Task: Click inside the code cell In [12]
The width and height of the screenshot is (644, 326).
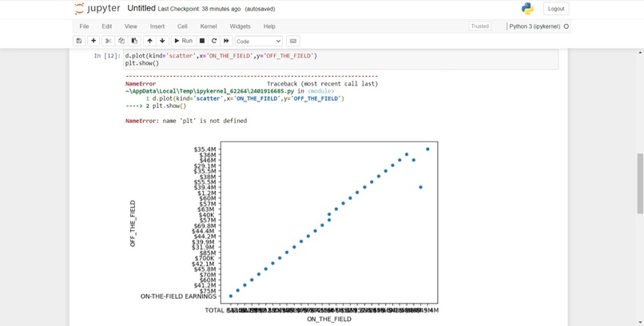Action: click(x=340, y=60)
